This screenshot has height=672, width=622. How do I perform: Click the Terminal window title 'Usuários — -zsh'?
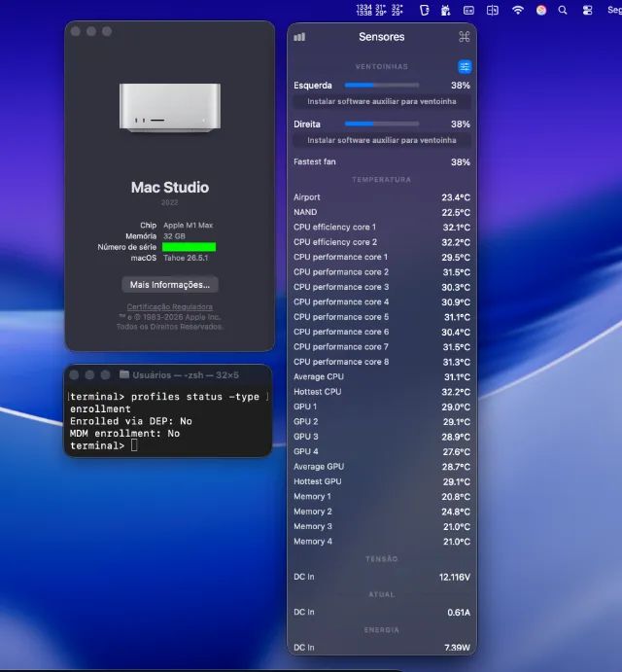168,375
